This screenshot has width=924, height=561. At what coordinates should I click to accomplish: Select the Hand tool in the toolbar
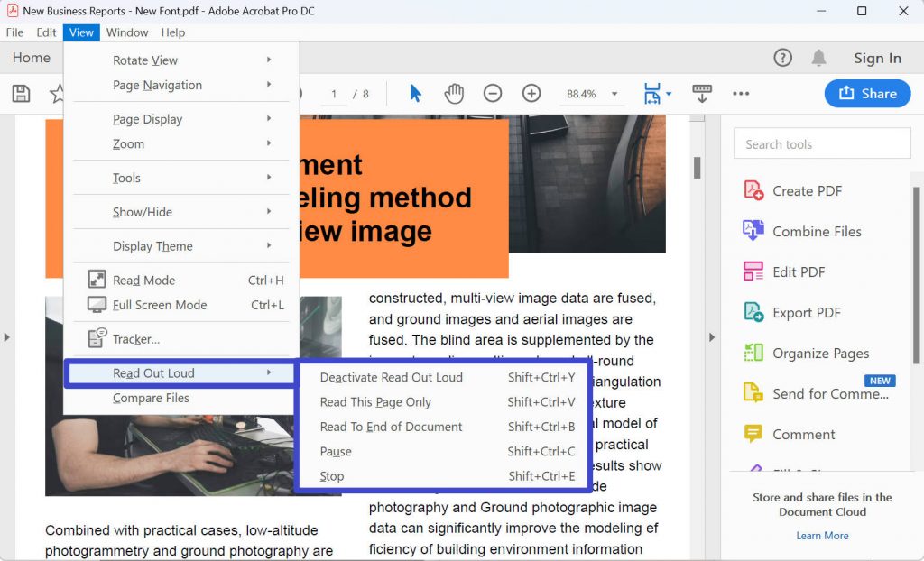[x=454, y=93]
